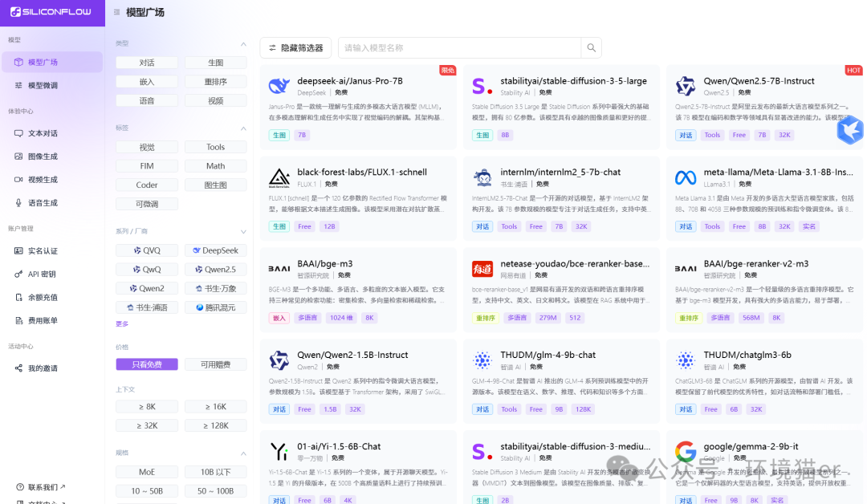This screenshot has height=504, width=867.
Task: Click the chatglm3-6b THUDM icon
Action: 686,360
